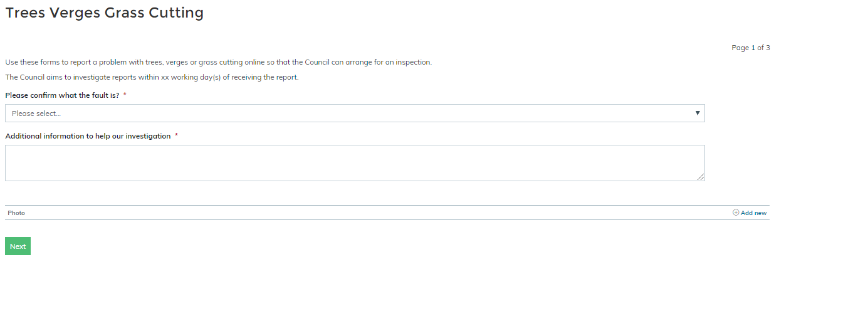Click the red asterisk after the fault question
Viewport: 868px width, 316px height.
[x=125, y=95]
